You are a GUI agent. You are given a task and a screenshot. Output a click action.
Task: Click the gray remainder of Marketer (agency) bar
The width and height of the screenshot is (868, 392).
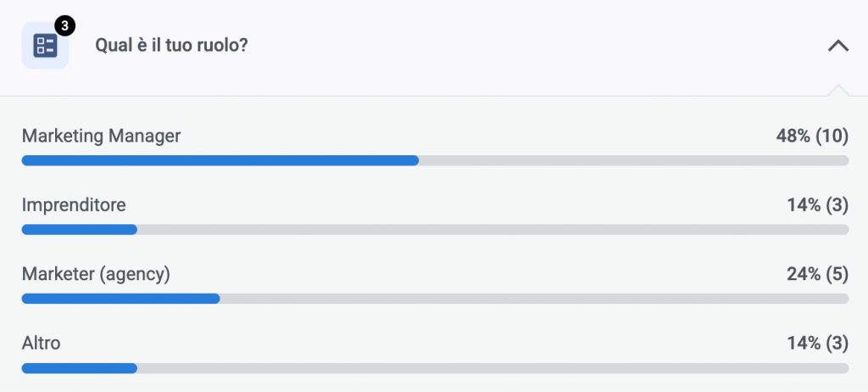point(534,299)
